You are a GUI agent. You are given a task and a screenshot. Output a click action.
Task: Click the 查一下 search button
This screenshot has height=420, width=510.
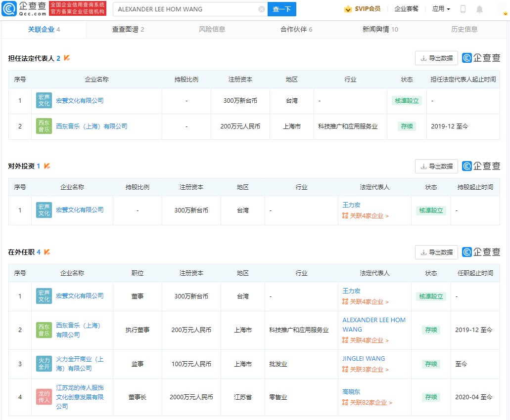tap(282, 9)
